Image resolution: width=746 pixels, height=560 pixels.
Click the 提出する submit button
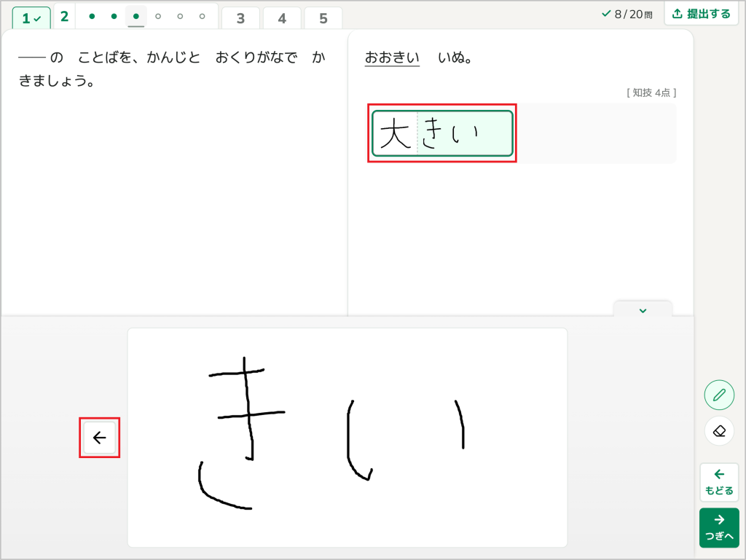702,14
